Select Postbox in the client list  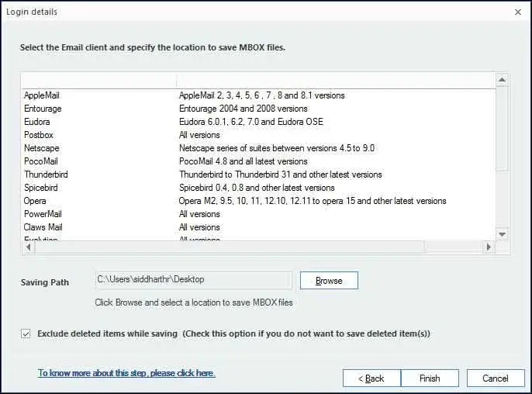[x=39, y=135]
